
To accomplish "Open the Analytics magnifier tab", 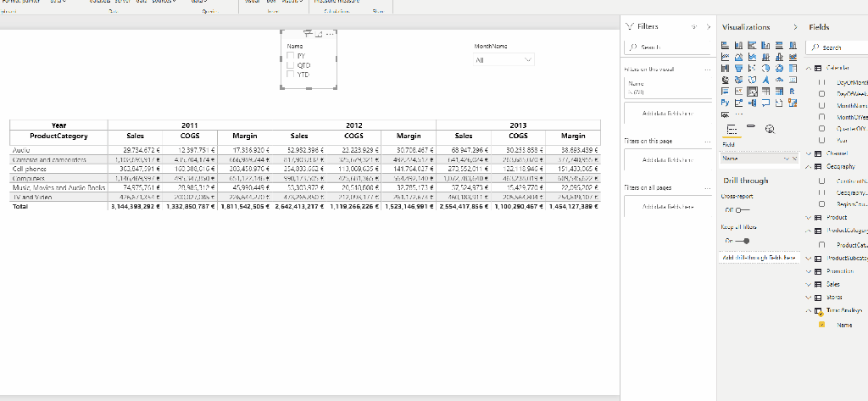I will (x=771, y=129).
